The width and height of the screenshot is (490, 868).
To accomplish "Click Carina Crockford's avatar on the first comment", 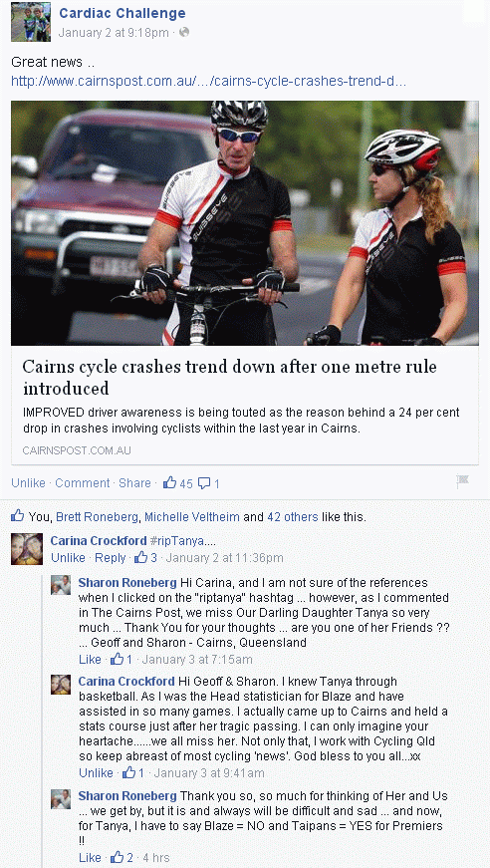I will (x=27, y=548).
